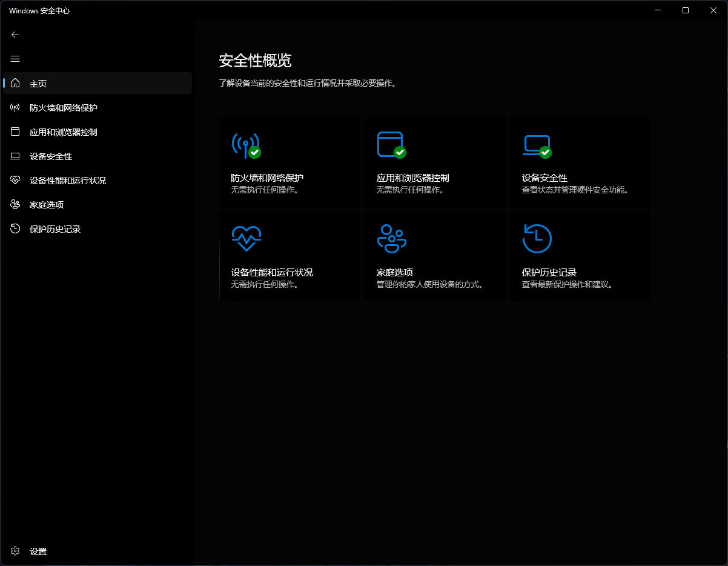Click the 设备安全性 tile title
The image size is (728, 566).
(544, 178)
